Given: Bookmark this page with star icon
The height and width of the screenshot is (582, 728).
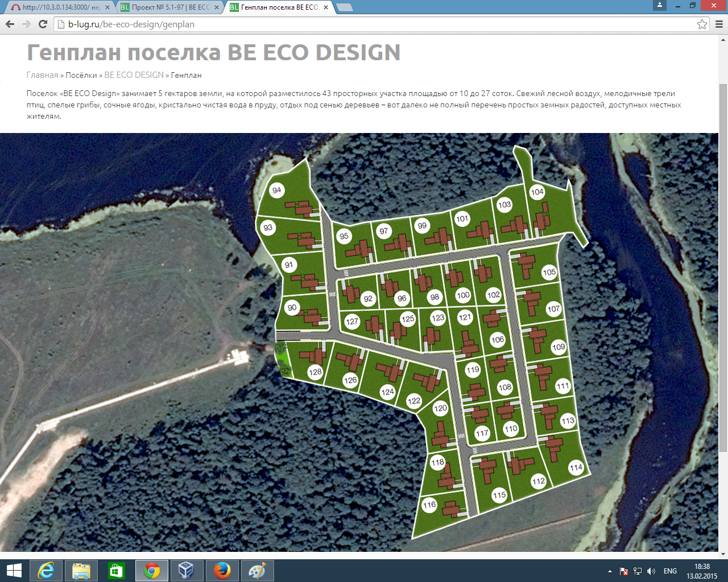Looking at the screenshot, I should tap(702, 24).
